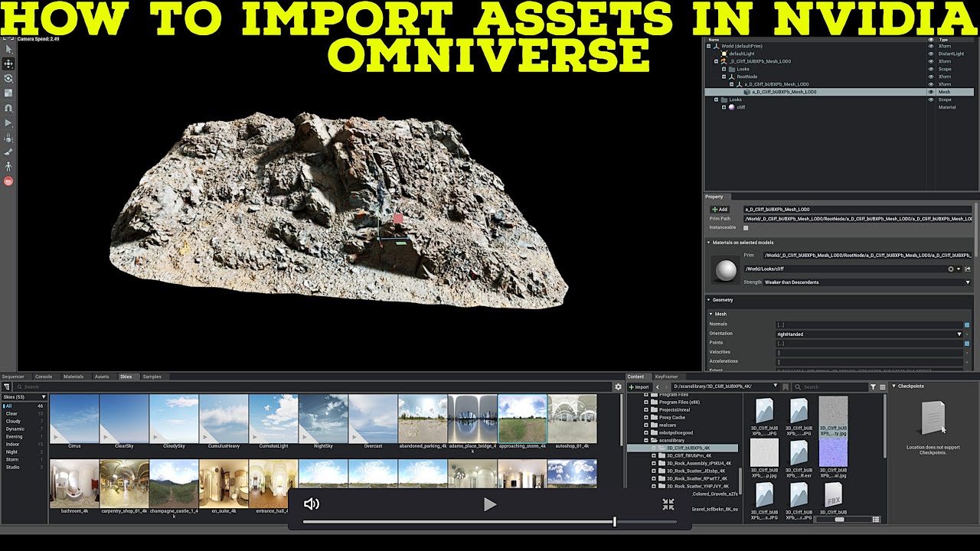Collapse the Geometry section

coord(709,300)
